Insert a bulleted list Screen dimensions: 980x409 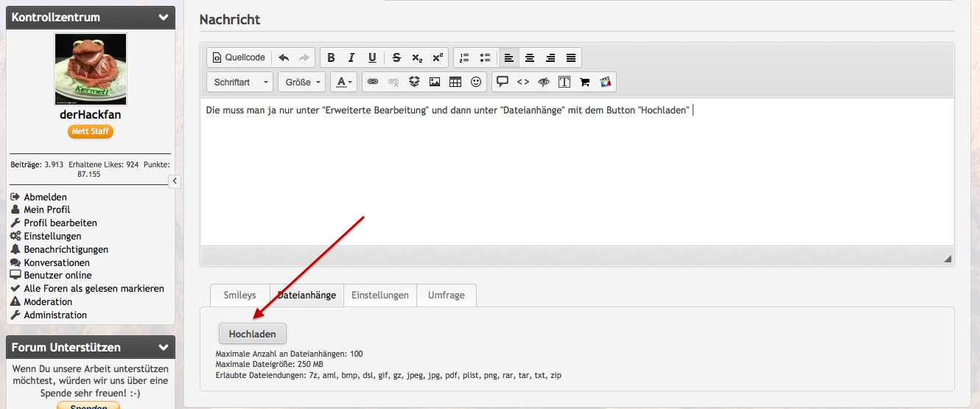pos(485,57)
